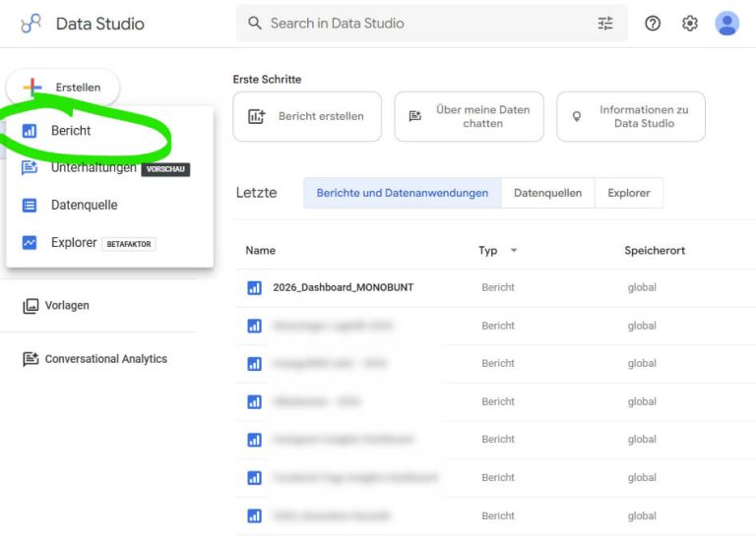Screen dimensions: 756x541
Task: Select Datenquelle in the create menu
Action: coord(109,206)
